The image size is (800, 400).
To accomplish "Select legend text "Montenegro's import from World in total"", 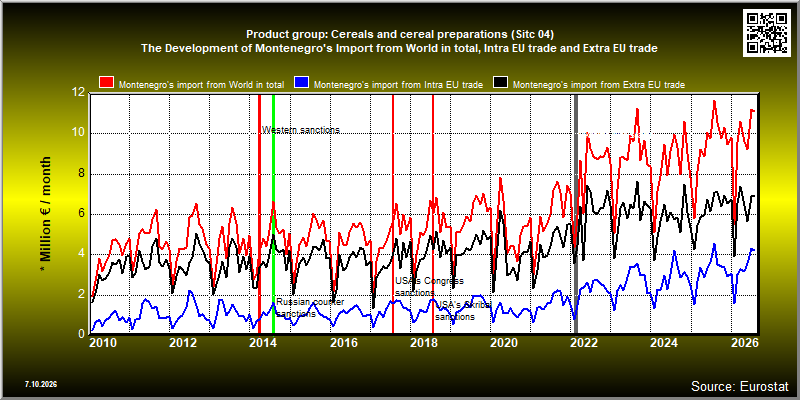I will pos(201,85).
